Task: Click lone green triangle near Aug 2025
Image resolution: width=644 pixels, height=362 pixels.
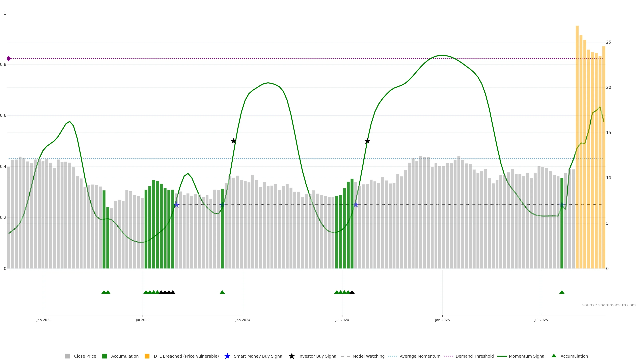Action: pos(562,292)
